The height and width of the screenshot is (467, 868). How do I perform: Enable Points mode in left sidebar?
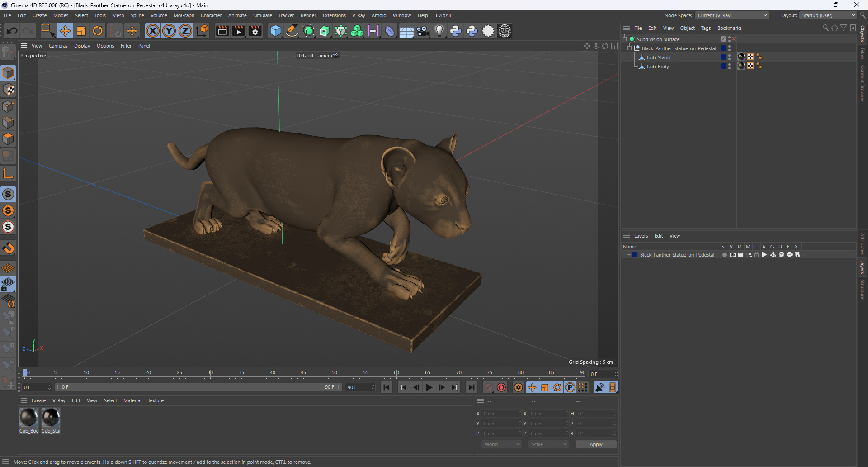[x=8, y=106]
